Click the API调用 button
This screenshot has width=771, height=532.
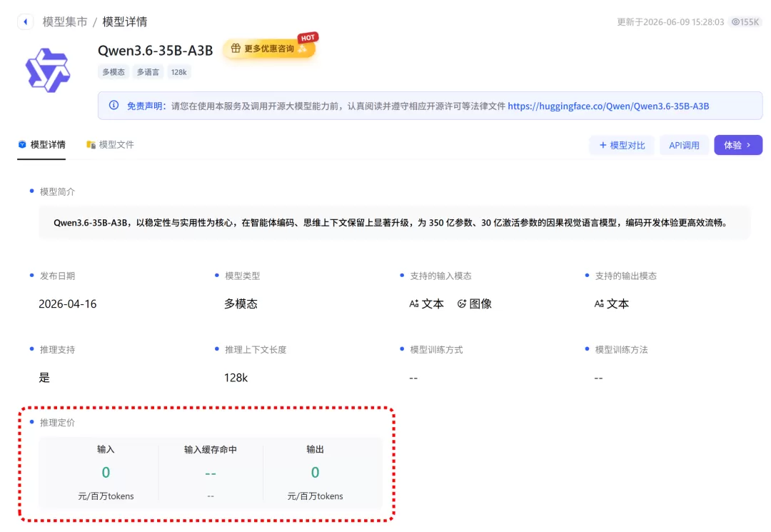(684, 145)
